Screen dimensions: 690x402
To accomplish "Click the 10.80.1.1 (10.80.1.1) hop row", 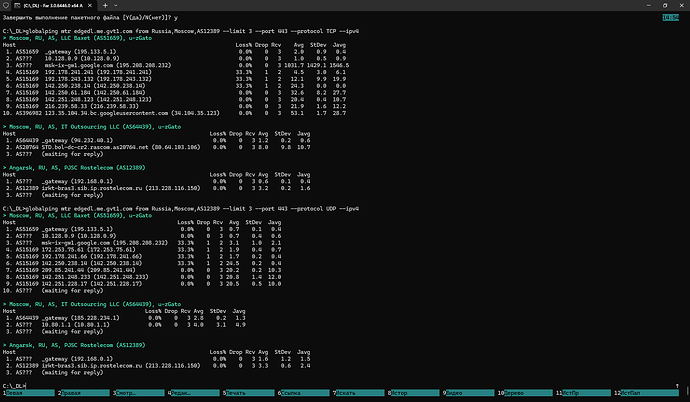I will (x=125, y=325).
